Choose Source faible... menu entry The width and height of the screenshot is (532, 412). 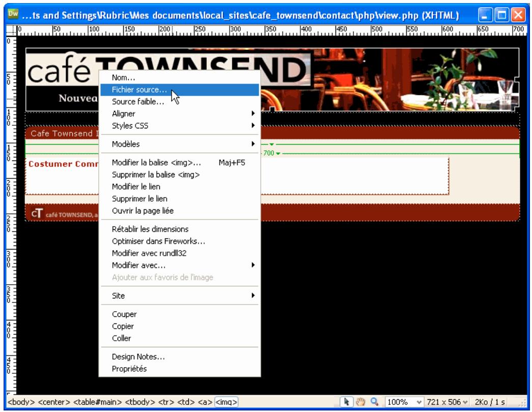(x=179, y=101)
